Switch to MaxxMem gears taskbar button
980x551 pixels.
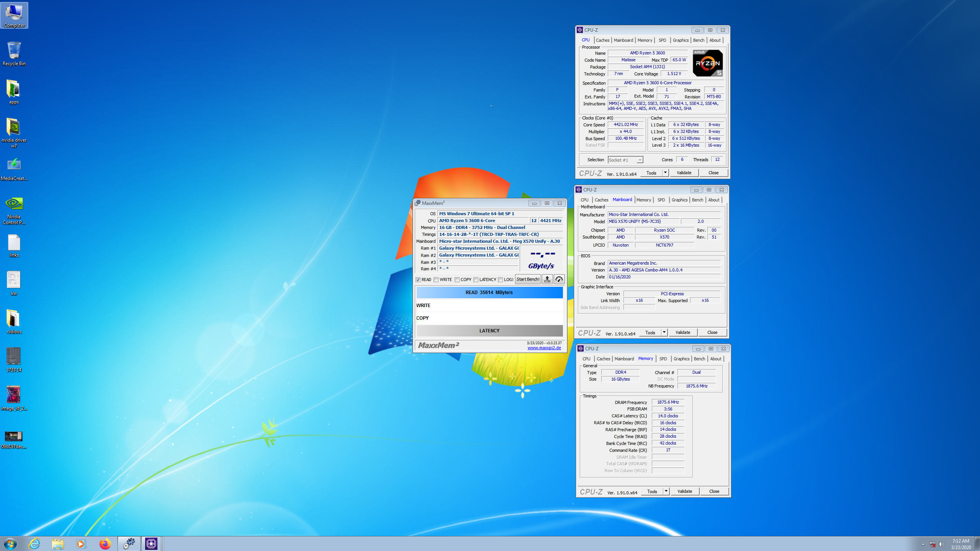[x=129, y=544]
